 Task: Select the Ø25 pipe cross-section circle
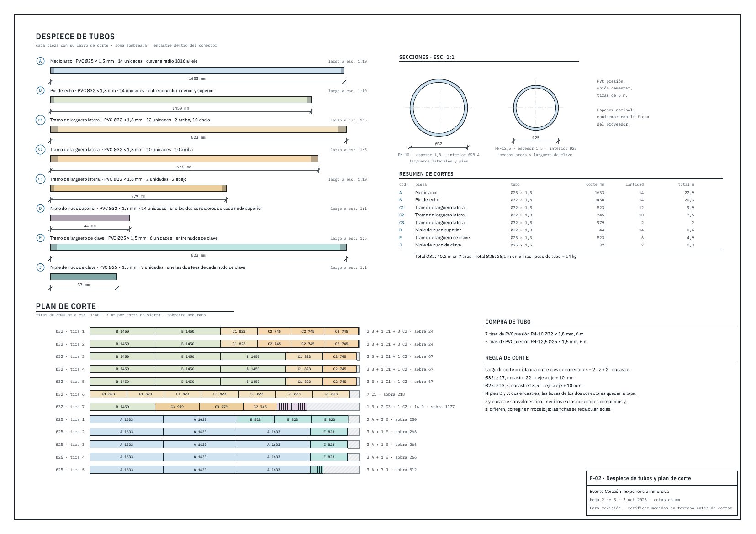pyautogui.click(x=535, y=108)
